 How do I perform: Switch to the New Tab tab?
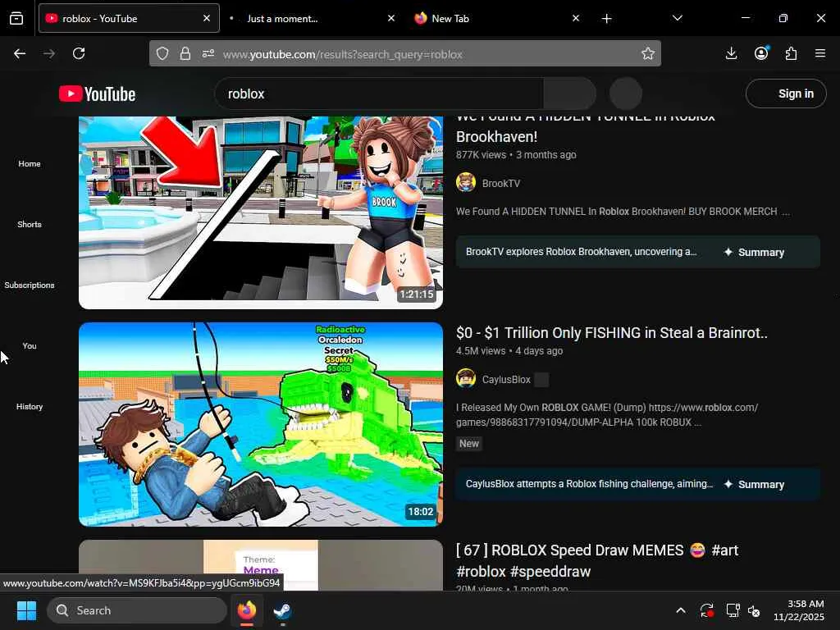coord(495,18)
